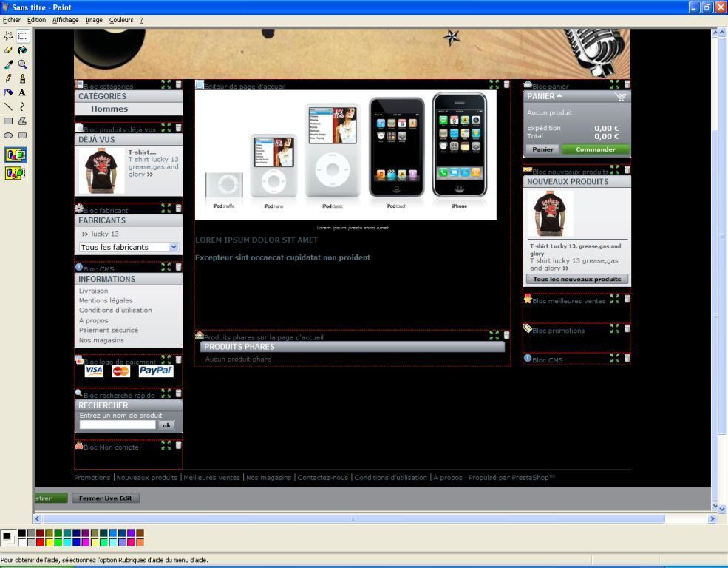Click Tous les nouveaux produits button
The image size is (728, 568).
[577, 279]
